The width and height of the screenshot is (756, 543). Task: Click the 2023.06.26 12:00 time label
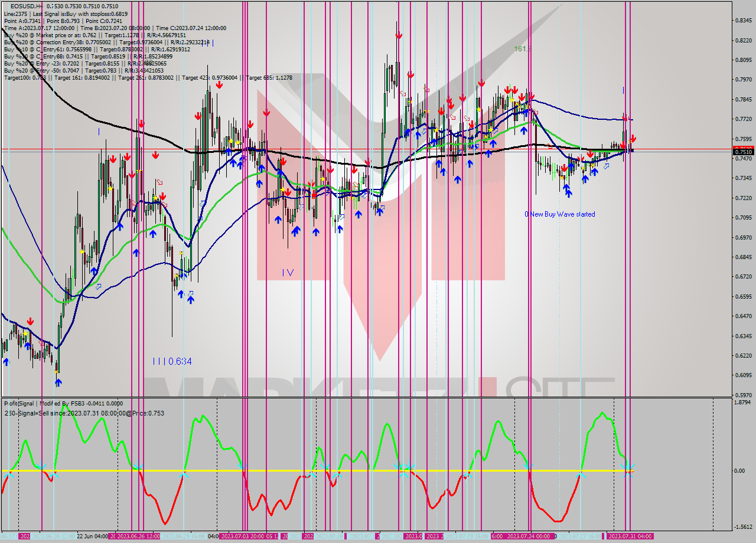(x=139, y=537)
